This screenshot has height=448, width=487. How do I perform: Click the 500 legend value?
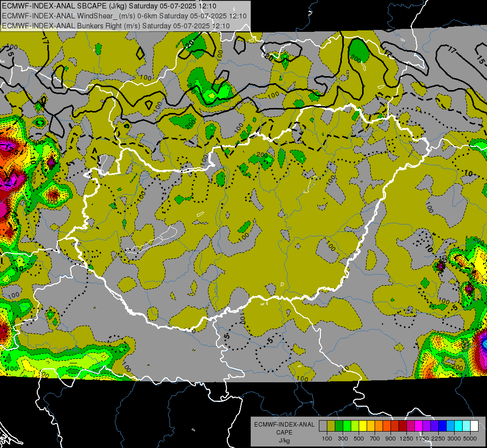pos(359,439)
